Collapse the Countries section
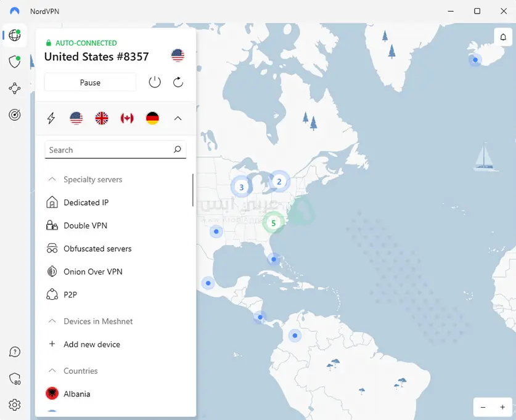The width and height of the screenshot is (516, 420). pos(51,371)
